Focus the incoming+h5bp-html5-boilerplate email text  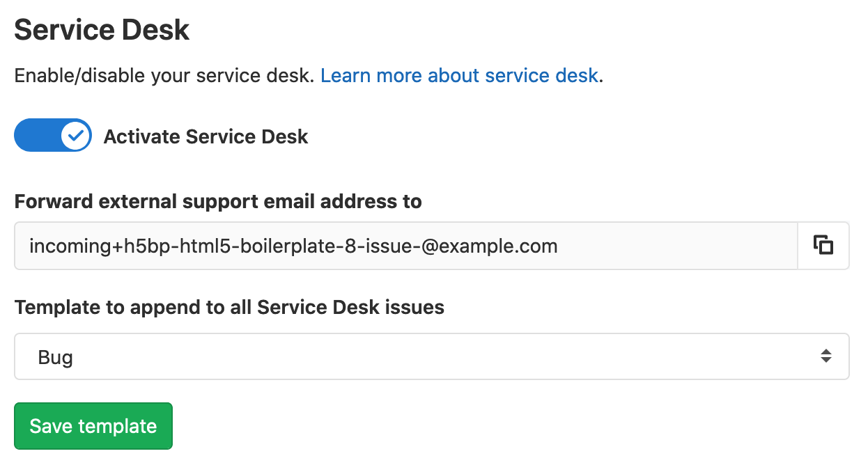(x=293, y=246)
